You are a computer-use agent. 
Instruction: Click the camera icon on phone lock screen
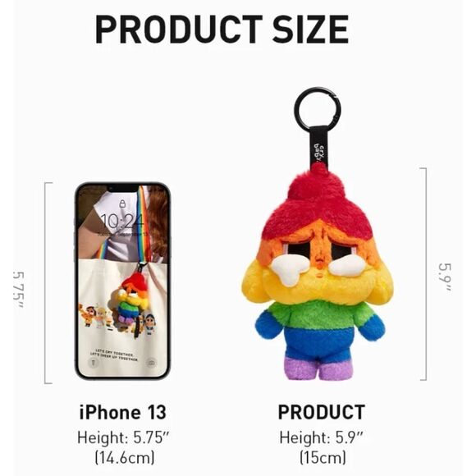click(151, 363)
